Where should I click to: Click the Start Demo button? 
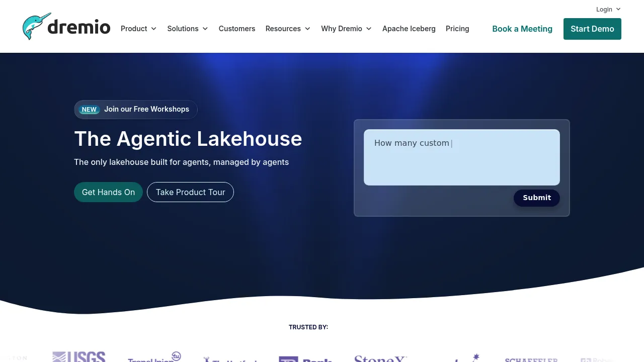coord(592,29)
